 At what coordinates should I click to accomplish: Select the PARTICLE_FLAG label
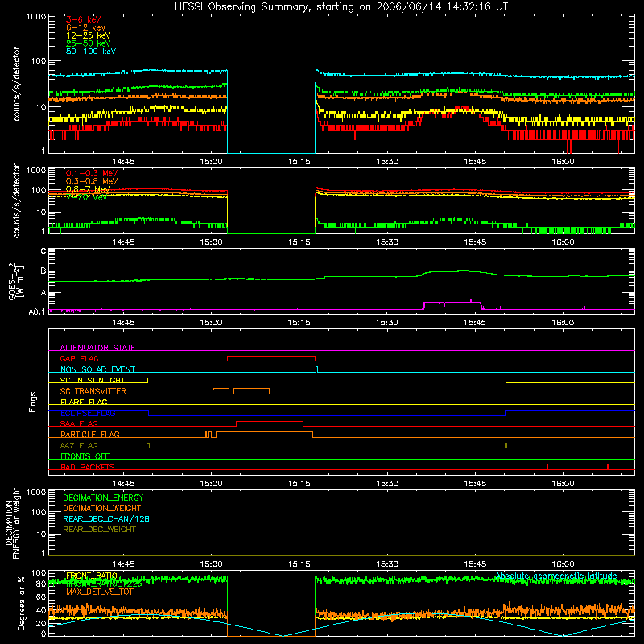pos(90,435)
